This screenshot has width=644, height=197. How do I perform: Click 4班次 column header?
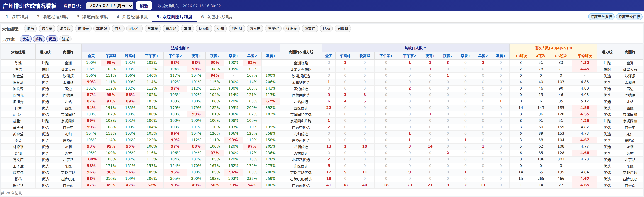pos(541,56)
